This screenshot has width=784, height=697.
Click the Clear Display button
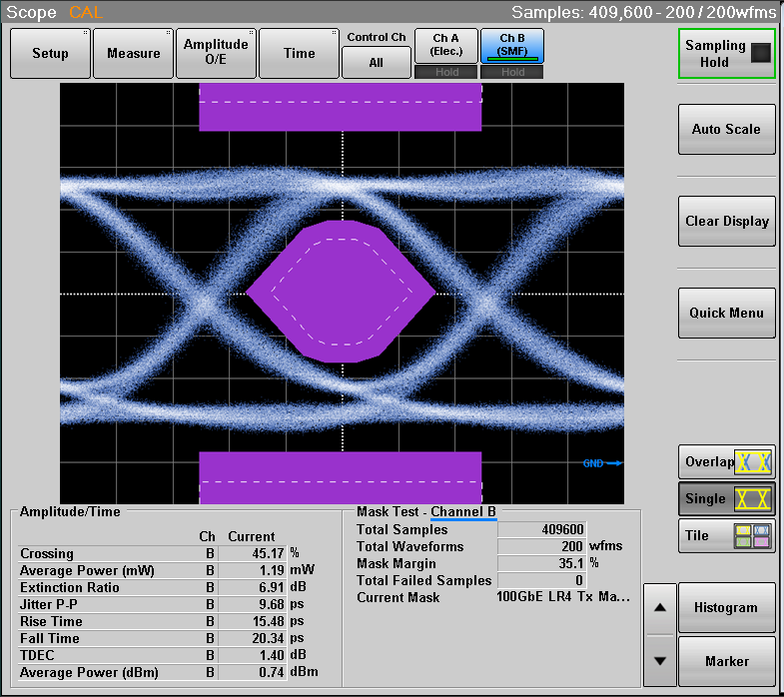[x=726, y=222]
